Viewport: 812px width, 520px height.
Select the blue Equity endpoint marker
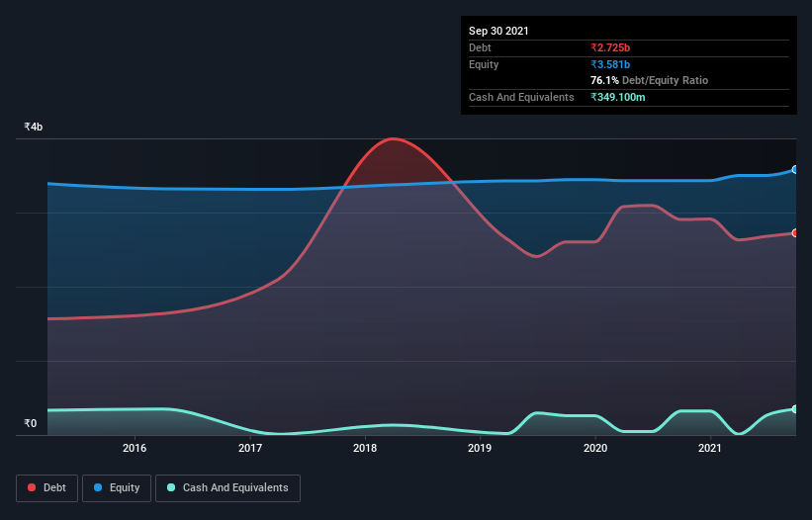795,170
